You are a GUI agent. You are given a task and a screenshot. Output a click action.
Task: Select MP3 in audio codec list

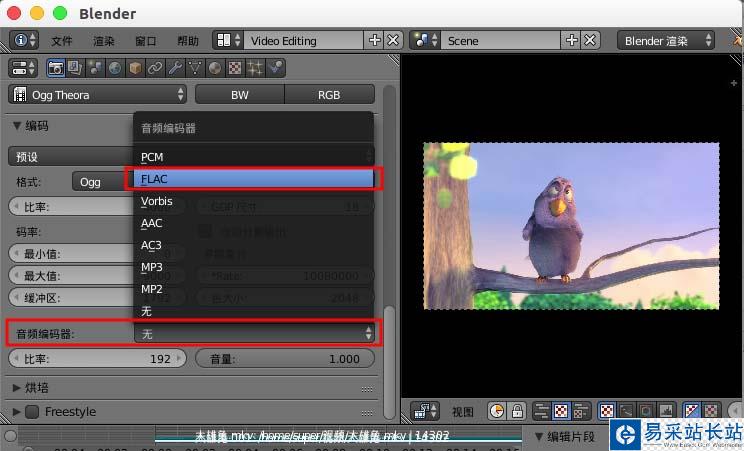tap(253, 267)
